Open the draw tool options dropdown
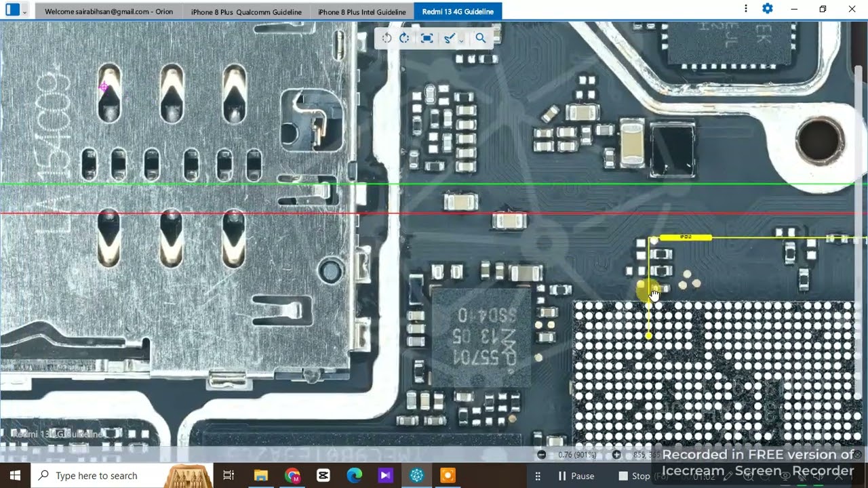 pyautogui.click(x=461, y=40)
